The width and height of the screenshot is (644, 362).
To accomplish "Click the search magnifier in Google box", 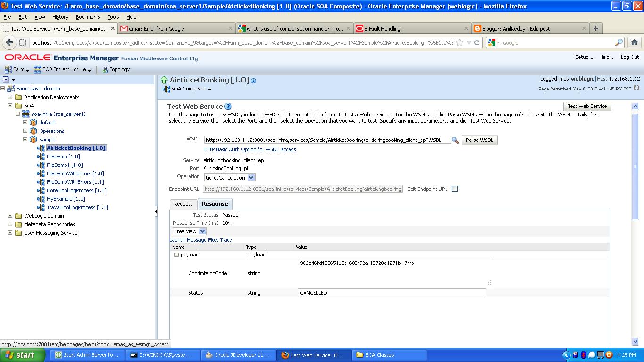I will (619, 42).
